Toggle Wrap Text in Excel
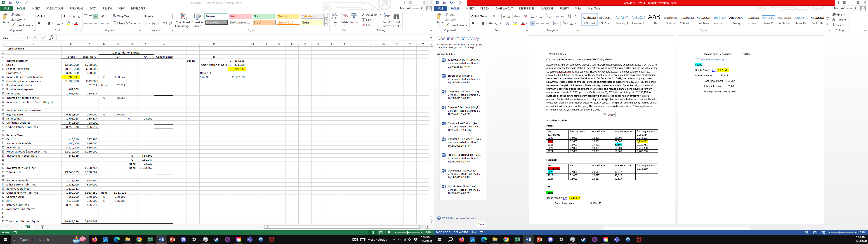This screenshot has height=244, width=868. [x=121, y=16]
